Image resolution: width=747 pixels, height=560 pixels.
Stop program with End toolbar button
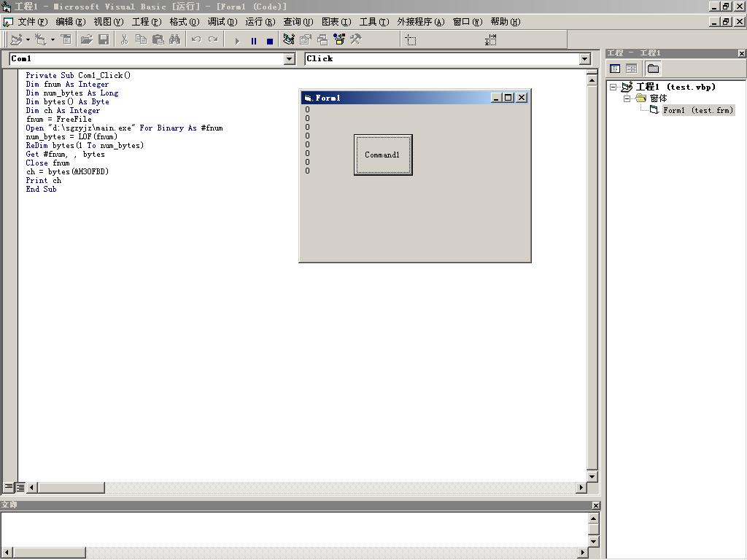point(269,41)
